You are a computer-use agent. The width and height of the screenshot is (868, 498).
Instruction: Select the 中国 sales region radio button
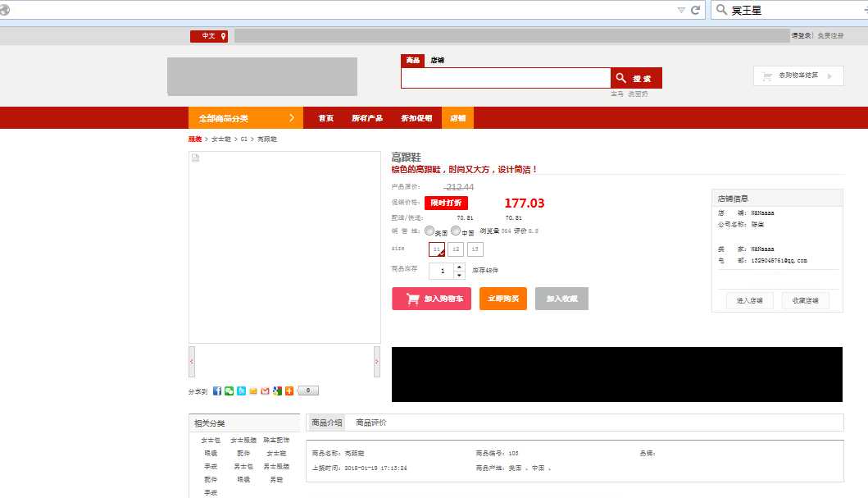(x=456, y=231)
